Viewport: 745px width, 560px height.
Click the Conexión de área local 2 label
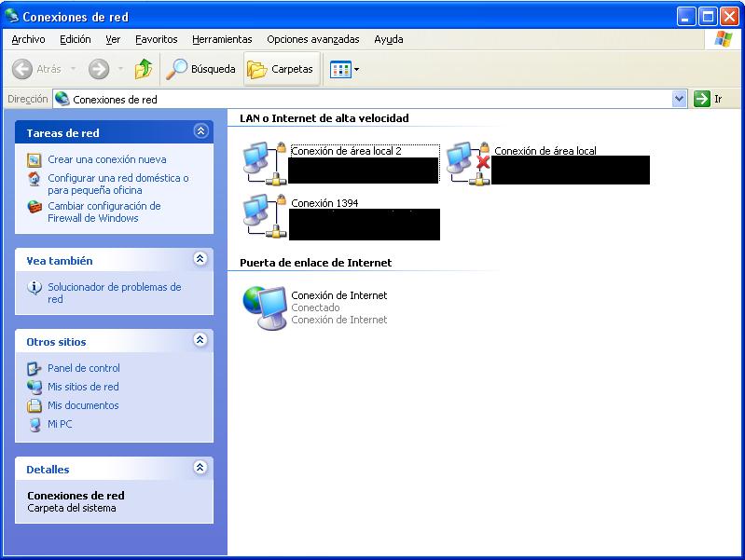(x=346, y=151)
